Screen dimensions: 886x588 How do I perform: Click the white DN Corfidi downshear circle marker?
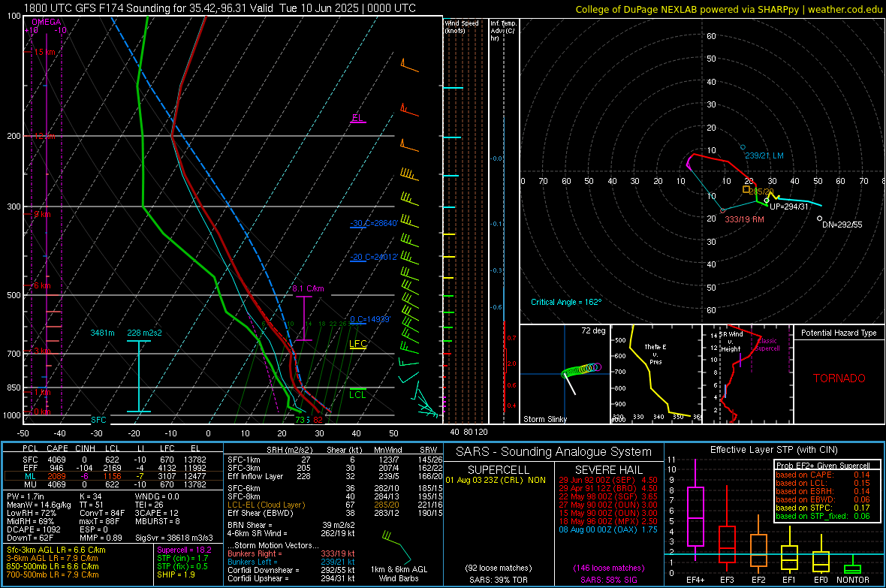click(x=819, y=219)
